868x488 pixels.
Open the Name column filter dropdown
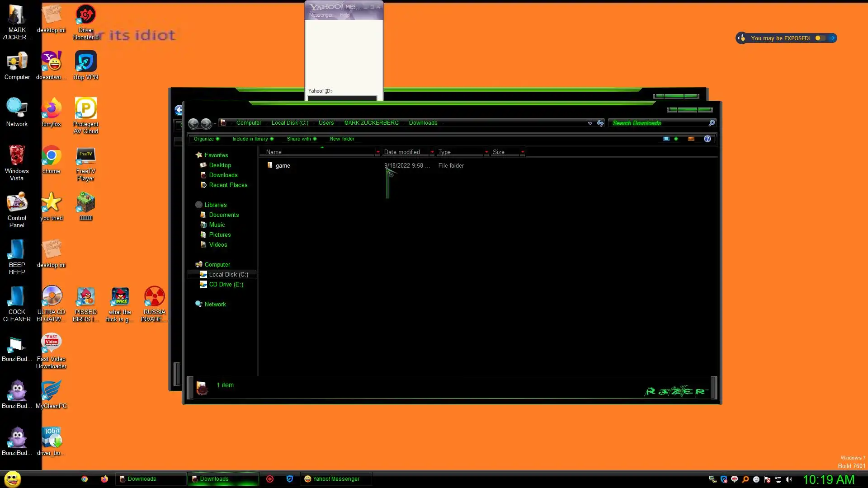pos(378,152)
